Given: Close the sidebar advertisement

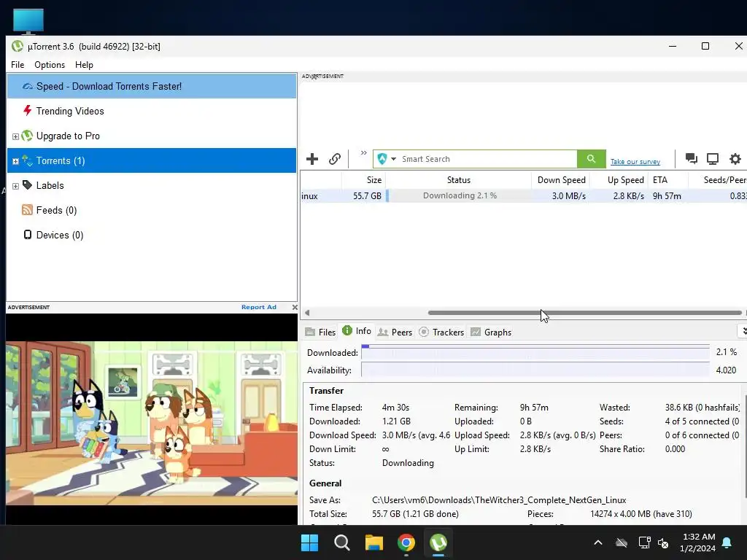Looking at the screenshot, I should pyautogui.click(x=295, y=307).
